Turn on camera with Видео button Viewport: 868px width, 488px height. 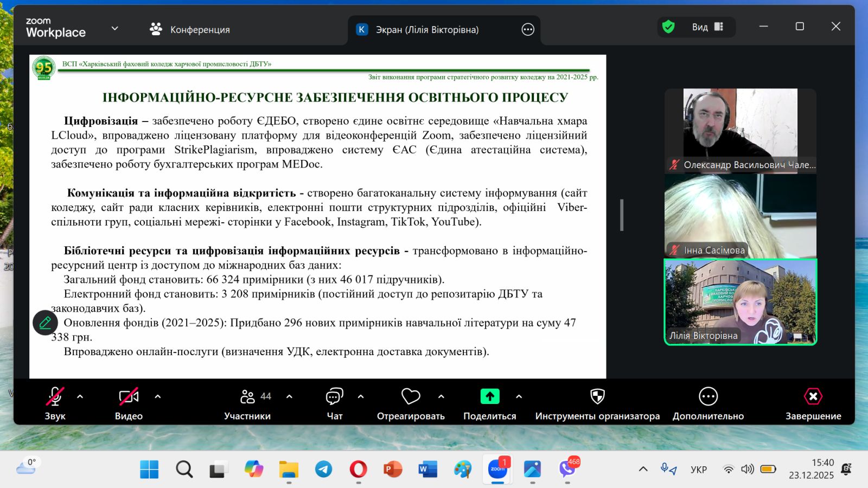click(x=129, y=397)
